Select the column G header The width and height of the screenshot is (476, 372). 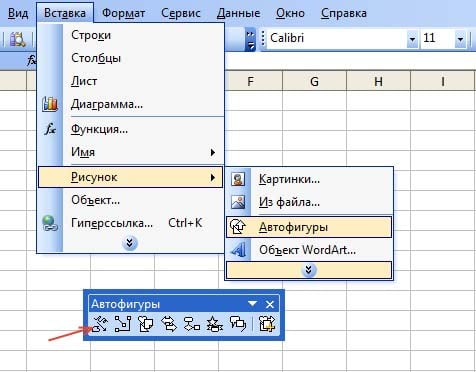tap(314, 81)
